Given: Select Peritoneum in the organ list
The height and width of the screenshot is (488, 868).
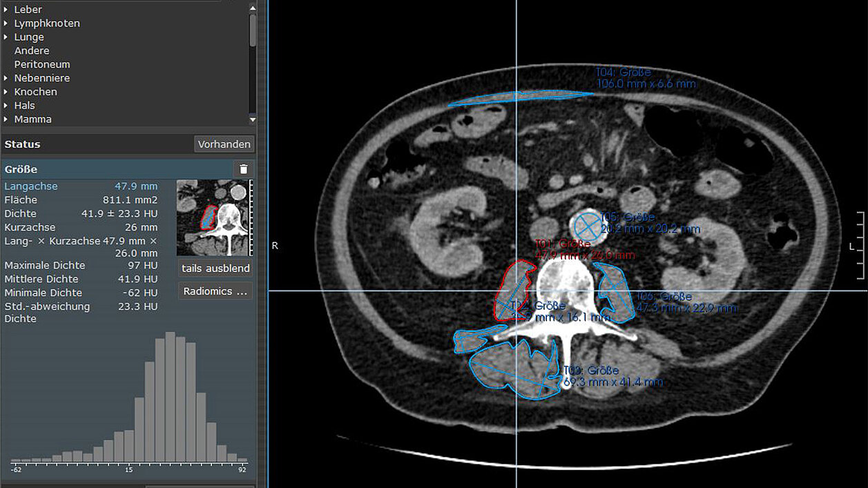Looking at the screenshot, I should click(x=42, y=64).
